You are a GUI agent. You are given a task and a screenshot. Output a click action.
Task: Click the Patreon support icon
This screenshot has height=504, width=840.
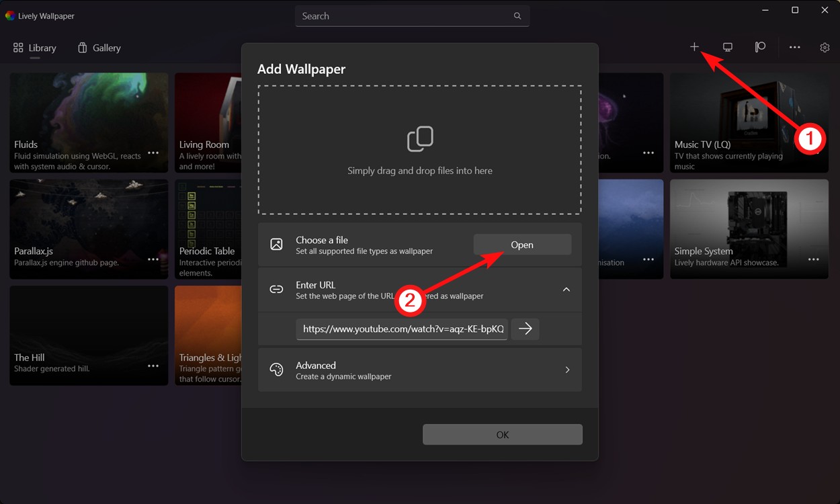[760, 47]
